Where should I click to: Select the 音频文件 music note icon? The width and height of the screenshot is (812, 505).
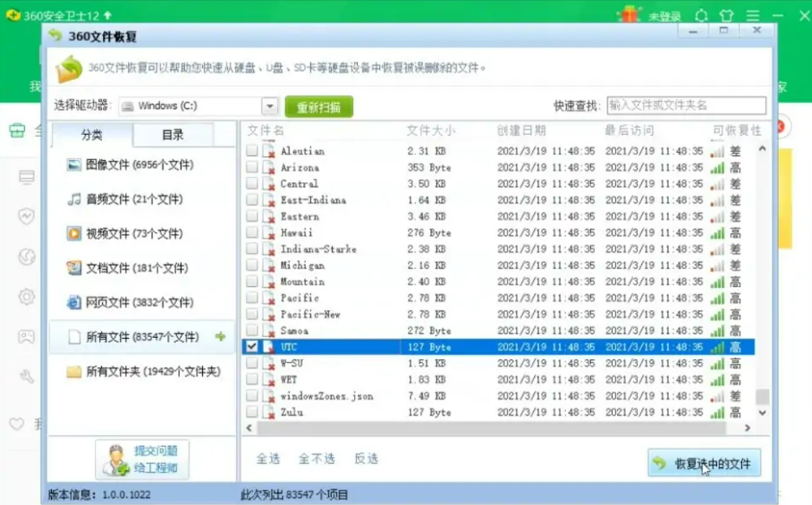pos(74,199)
